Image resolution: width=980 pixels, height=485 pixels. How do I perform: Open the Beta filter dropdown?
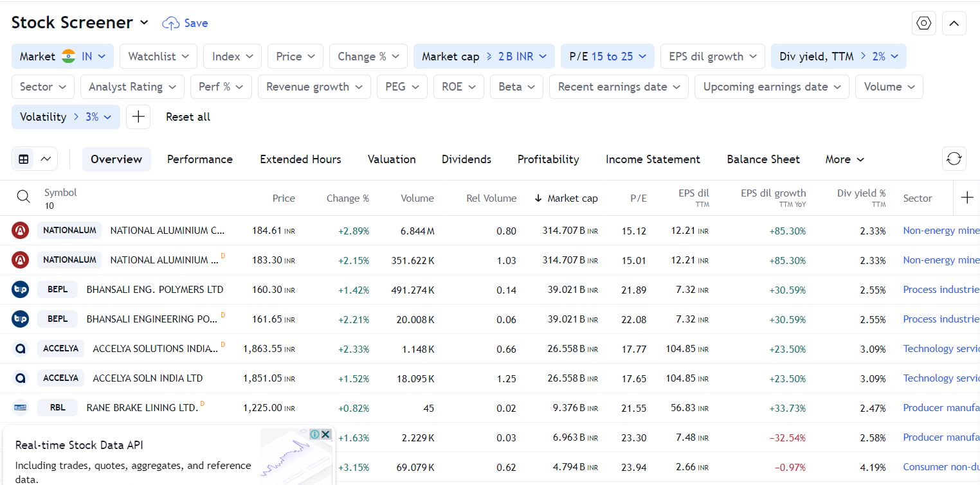pos(516,87)
